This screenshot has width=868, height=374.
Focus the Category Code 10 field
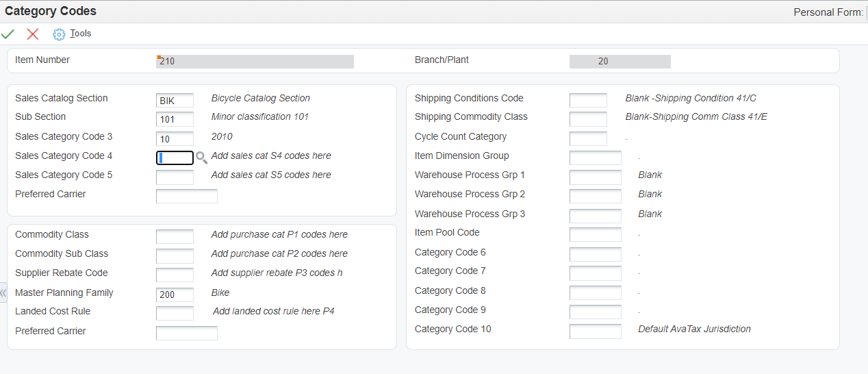point(596,332)
